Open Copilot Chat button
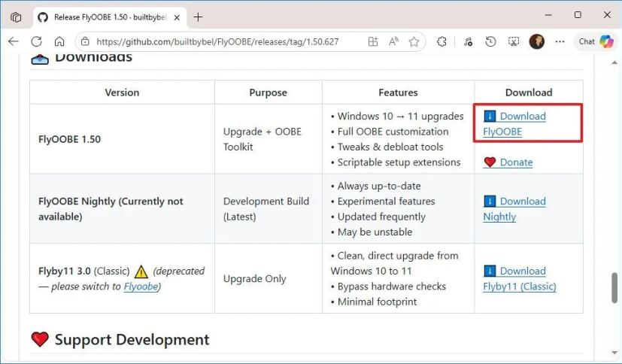Viewport: 622px width, 364px height. coord(596,42)
